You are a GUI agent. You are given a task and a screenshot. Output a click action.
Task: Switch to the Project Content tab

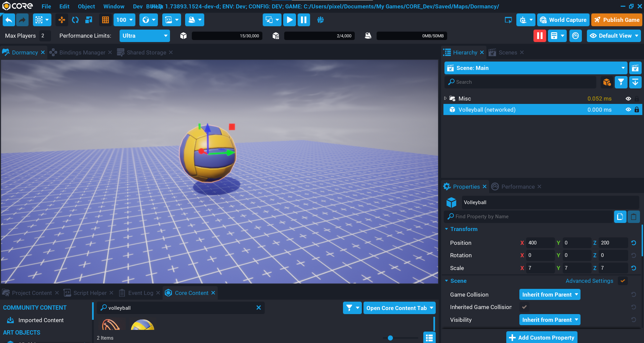pos(32,293)
